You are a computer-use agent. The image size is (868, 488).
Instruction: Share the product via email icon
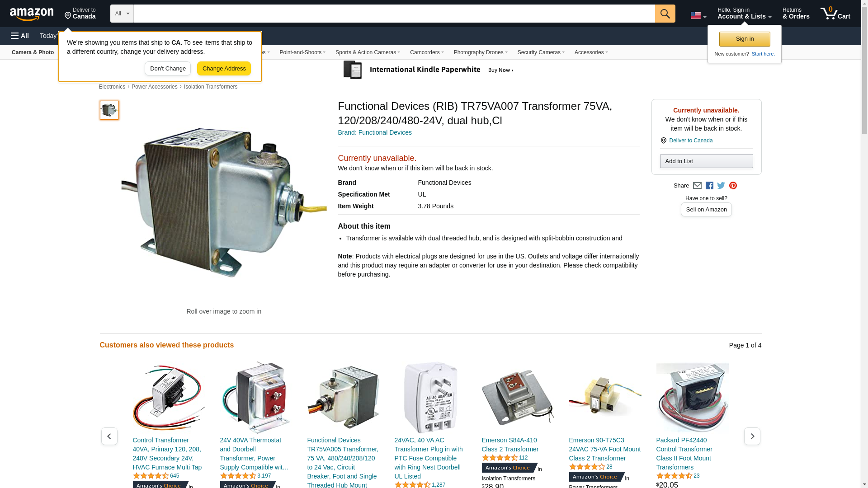(697, 186)
